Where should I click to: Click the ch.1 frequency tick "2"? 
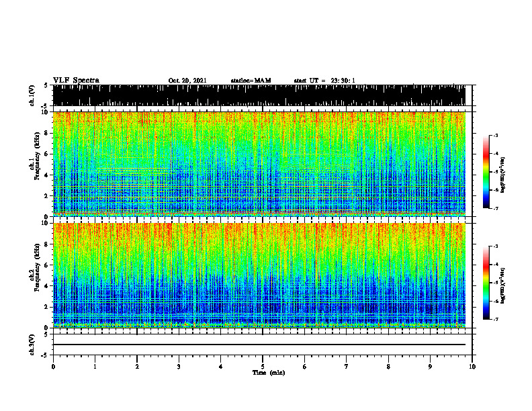point(46,195)
